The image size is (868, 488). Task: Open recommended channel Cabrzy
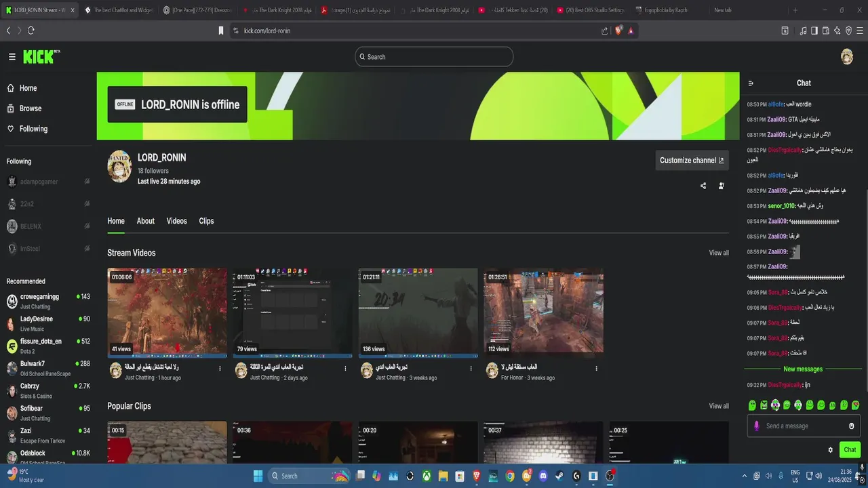click(47, 390)
